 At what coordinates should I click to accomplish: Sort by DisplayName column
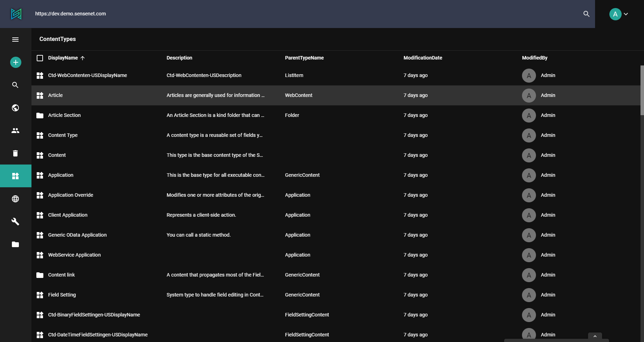click(63, 58)
